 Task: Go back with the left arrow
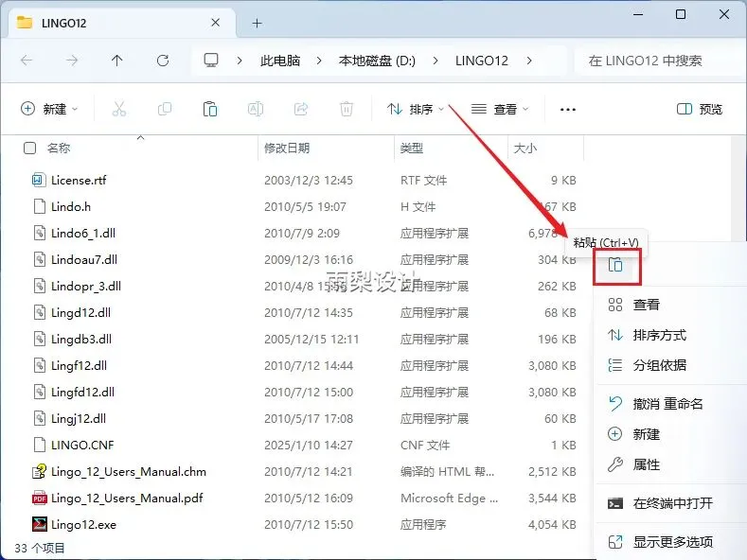[27, 61]
